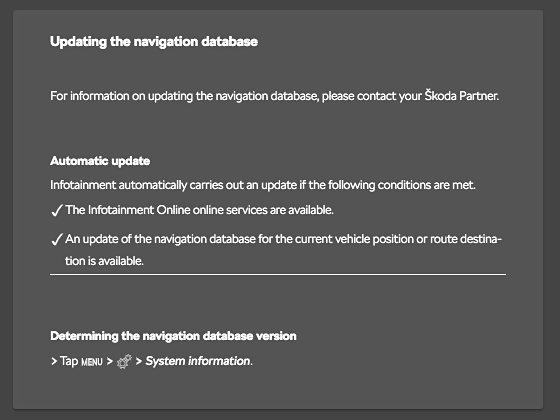
Task: Click the For information on updating paragraph
Action: point(274,96)
